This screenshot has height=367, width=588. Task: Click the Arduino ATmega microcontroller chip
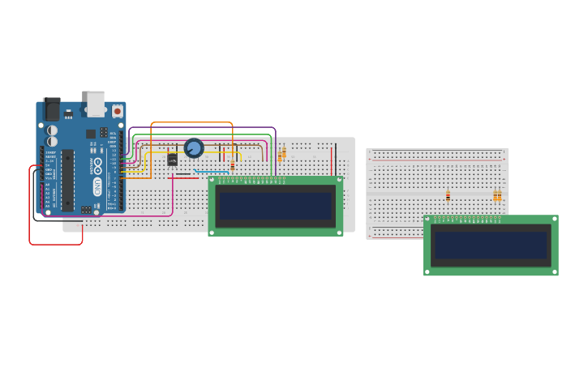[68, 179]
